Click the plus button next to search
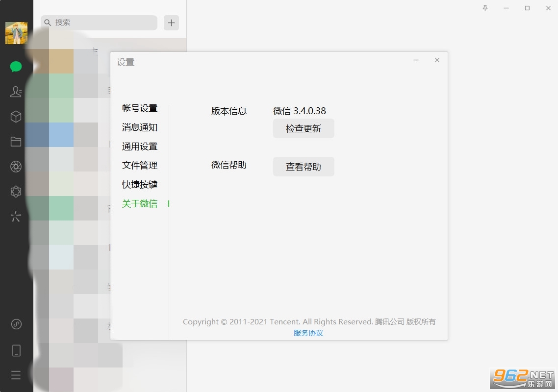Viewport: 558px width, 392px height. coord(171,23)
